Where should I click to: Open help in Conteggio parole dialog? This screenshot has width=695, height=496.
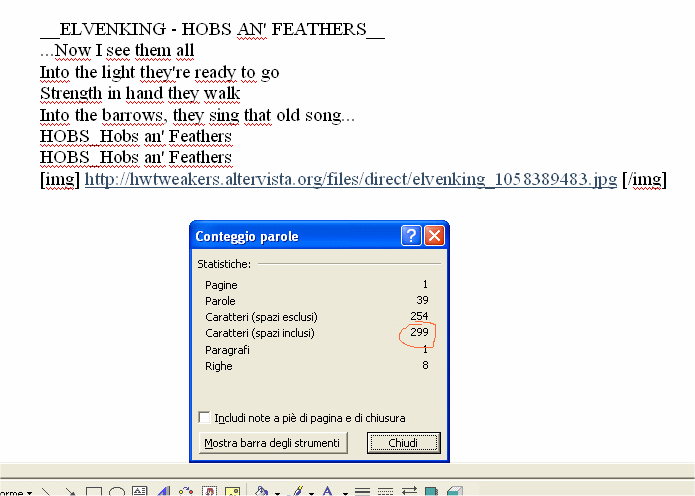pos(411,235)
